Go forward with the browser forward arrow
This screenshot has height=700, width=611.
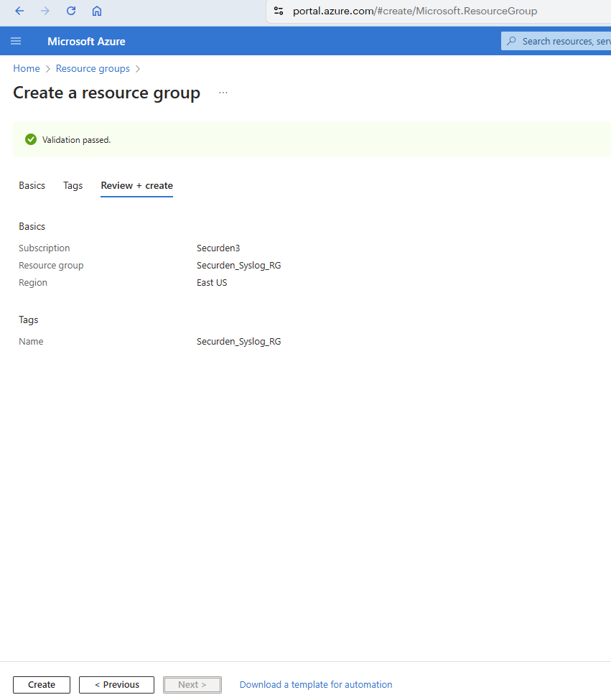pos(45,11)
